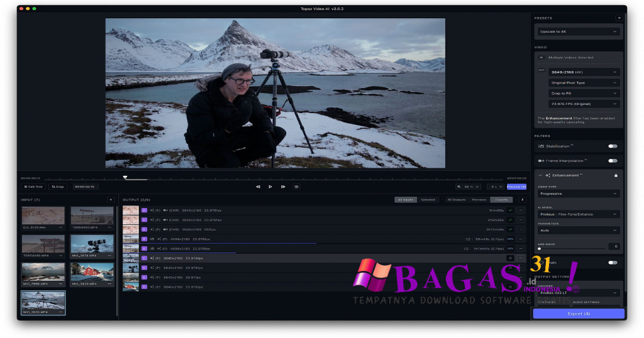This screenshot has height=338, width=644.
Task: Open more menu for 28% progress row
Action: pos(521,249)
